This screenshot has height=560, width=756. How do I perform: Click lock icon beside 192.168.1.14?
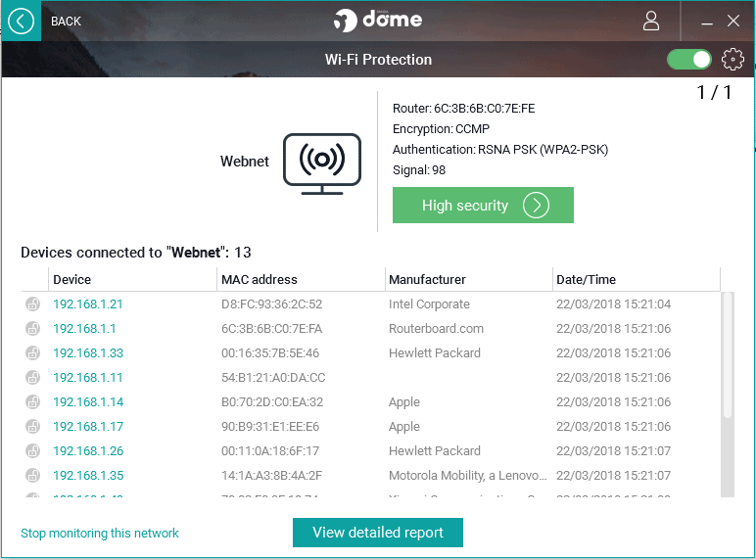[32, 402]
